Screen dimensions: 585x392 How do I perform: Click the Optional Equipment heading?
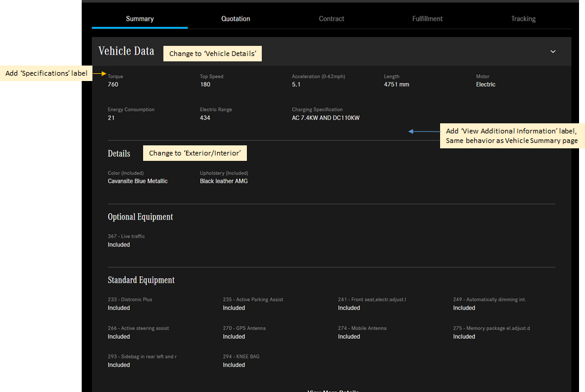pos(140,217)
